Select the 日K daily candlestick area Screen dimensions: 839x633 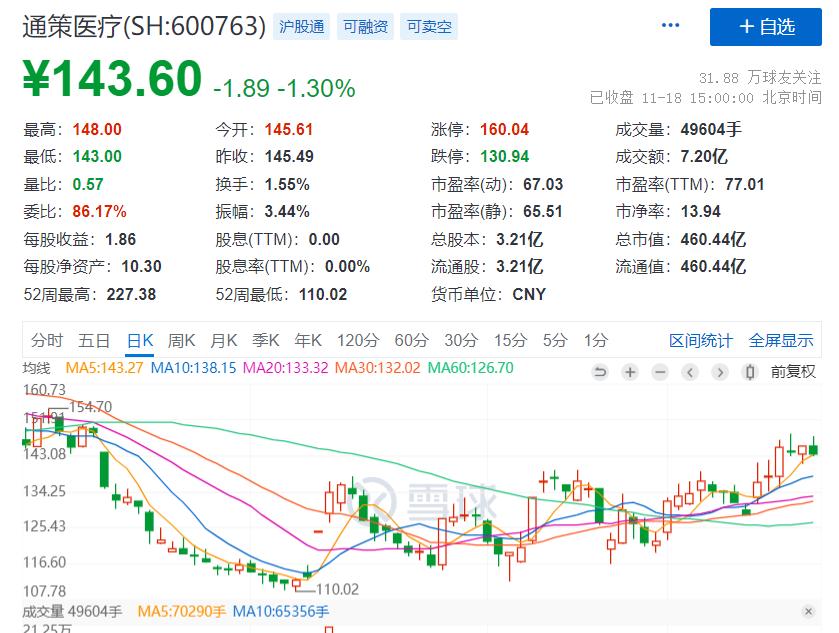(139, 341)
